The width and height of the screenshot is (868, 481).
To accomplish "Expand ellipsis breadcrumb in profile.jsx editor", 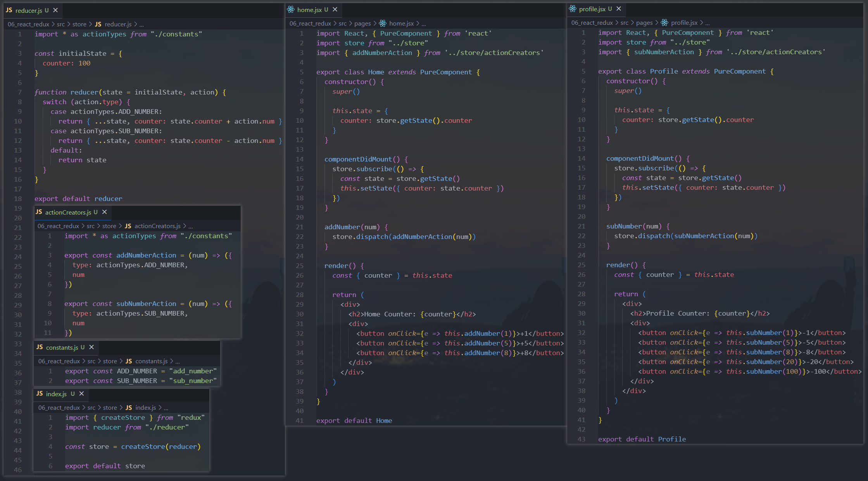I will pyautogui.click(x=708, y=23).
